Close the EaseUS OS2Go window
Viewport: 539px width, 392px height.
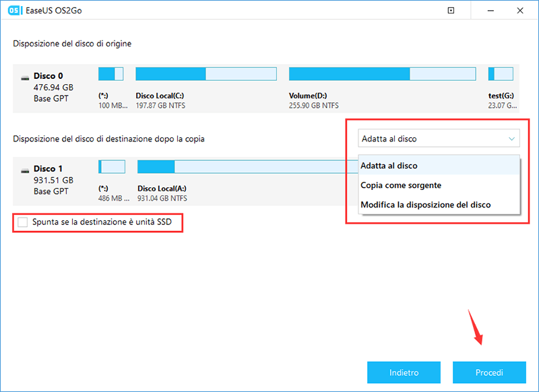[520, 11]
